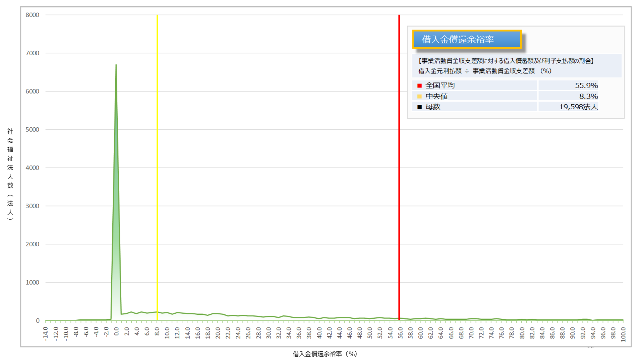
Task: Click the 4000 y-axis label
Action: [x=32, y=168]
